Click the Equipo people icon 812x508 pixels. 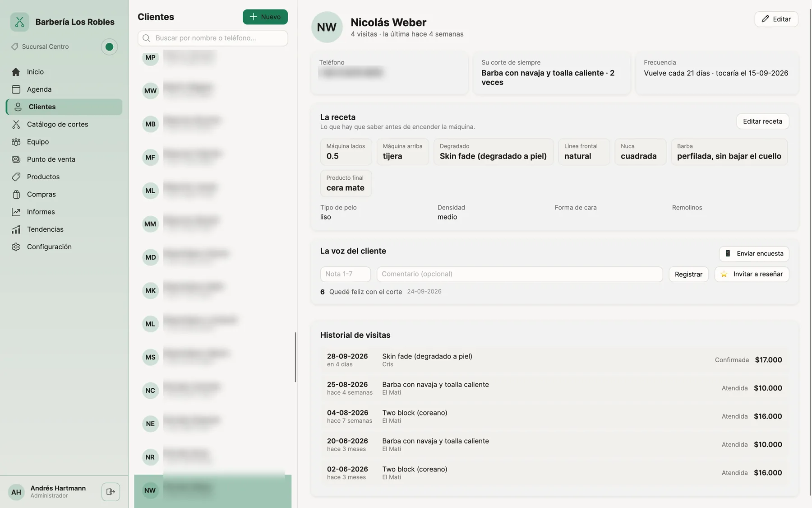[x=16, y=142]
